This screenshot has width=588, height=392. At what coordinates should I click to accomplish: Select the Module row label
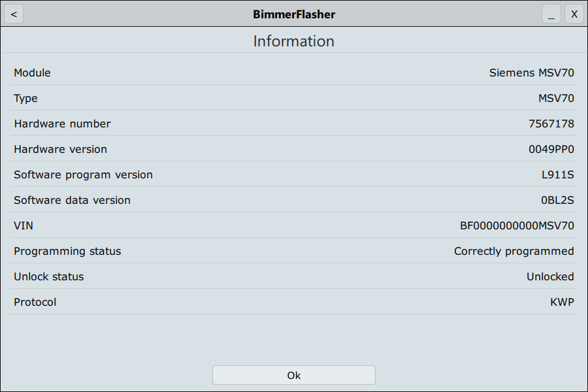pos(32,73)
